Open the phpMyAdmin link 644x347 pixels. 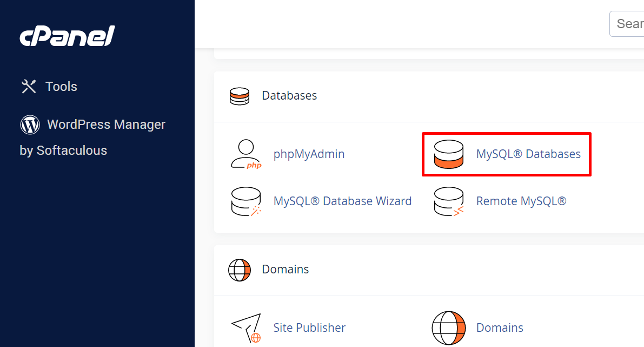tap(309, 154)
